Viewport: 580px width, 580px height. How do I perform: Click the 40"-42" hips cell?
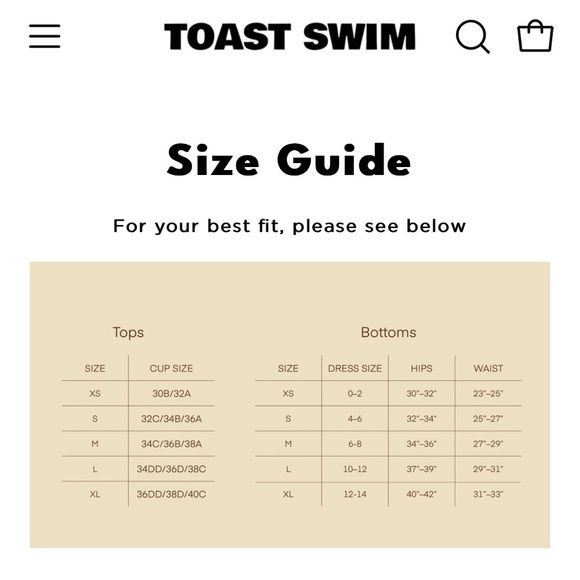(x=421, y=494)
